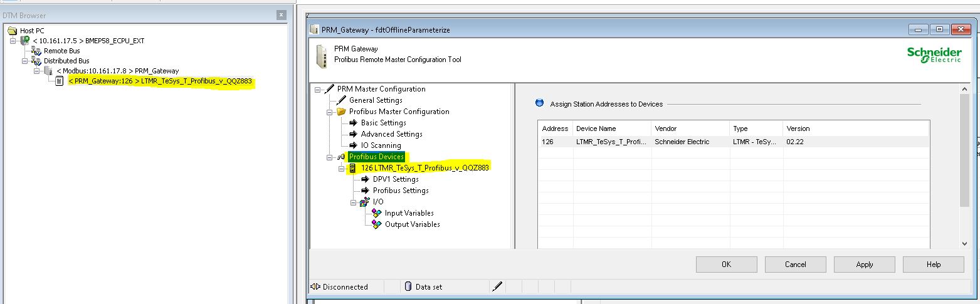
Task: Click the arrow icon beside Basic Settings
Action: pyautogui.click(x=354, y=123)
